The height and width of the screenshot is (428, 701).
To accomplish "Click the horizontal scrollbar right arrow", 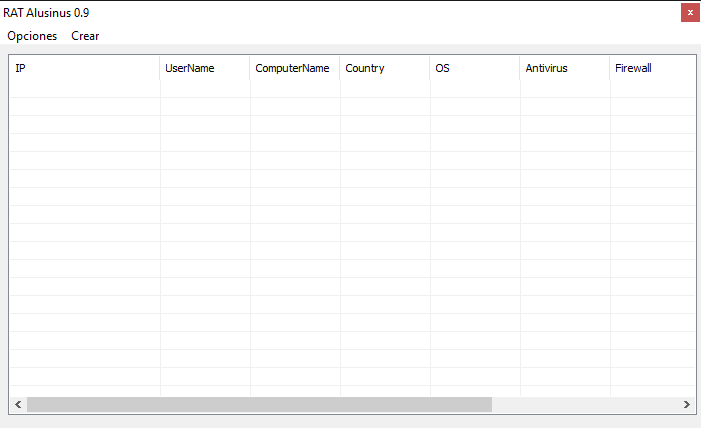I will coord(686,405).
